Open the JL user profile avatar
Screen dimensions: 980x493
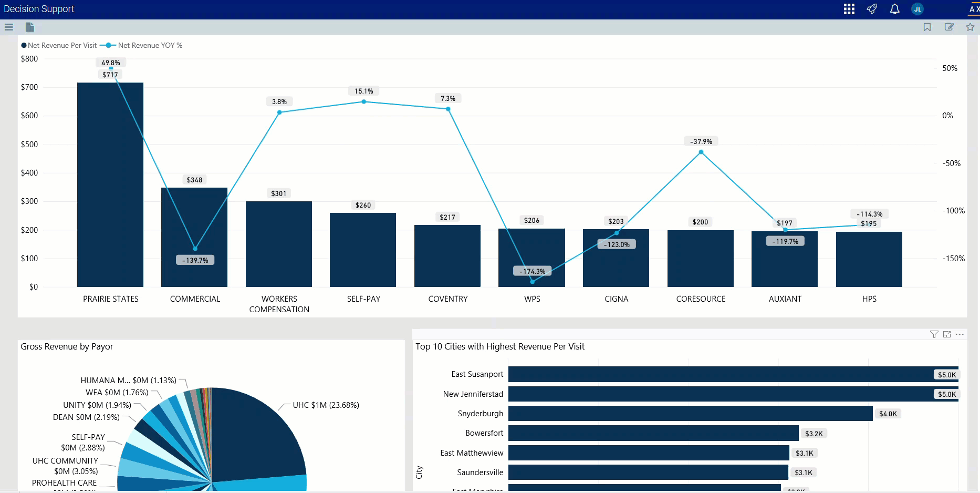pos(918,9)
